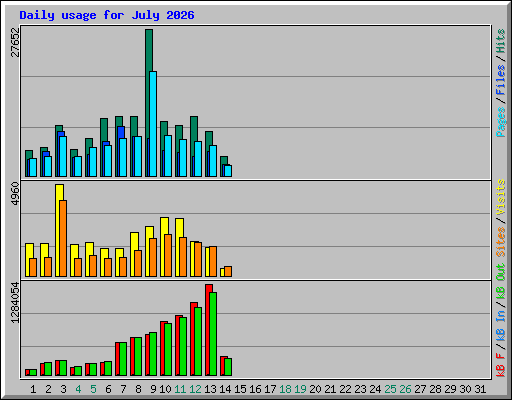Click day label 29 on x-axis
Screen dimensions: 512x400
[x=450, y=389]
